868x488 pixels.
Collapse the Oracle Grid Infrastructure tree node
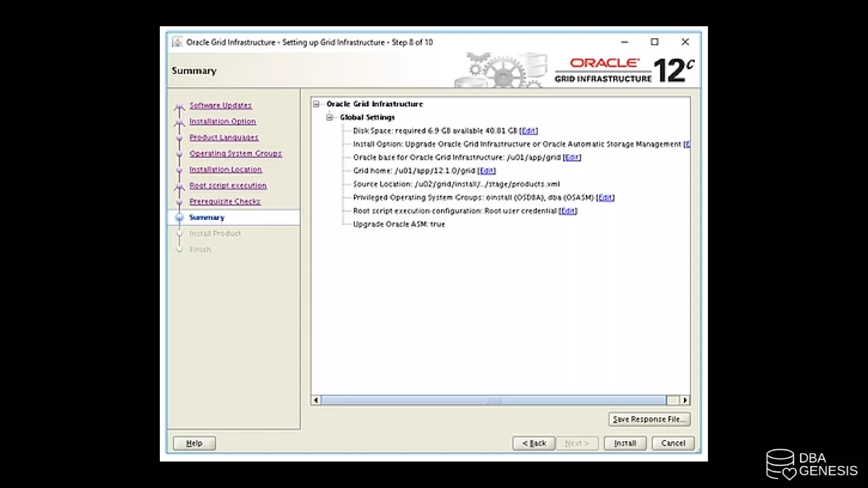pyautogui.click(x=316, y=104)
